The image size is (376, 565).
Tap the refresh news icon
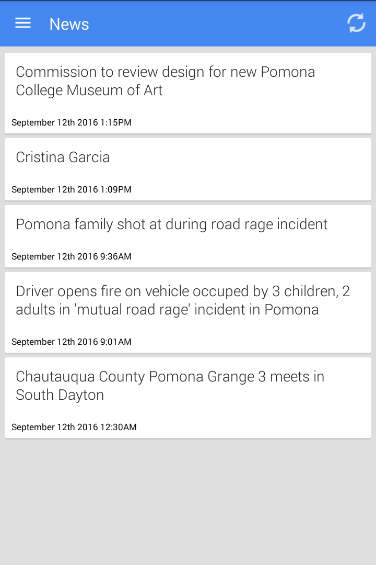[356, 23]
